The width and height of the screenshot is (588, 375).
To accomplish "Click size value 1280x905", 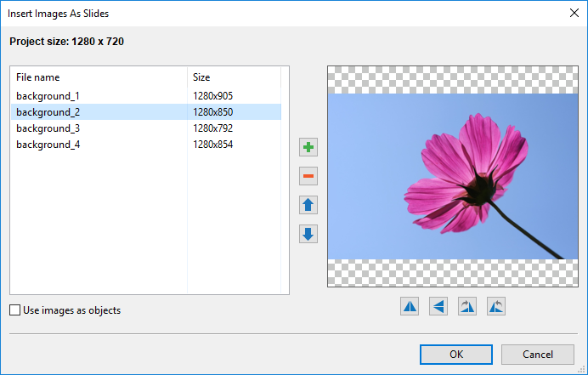I will tap(213, 96).
